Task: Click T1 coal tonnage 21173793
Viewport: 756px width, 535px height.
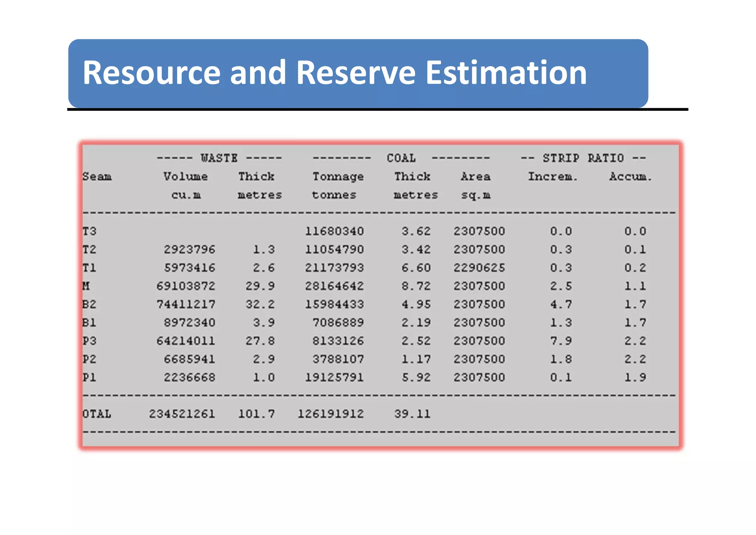Action: coord(334,267)
